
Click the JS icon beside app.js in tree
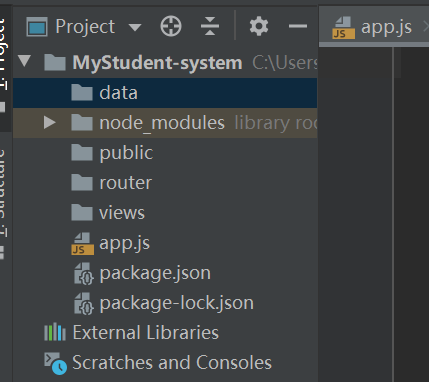click(82, 243)
